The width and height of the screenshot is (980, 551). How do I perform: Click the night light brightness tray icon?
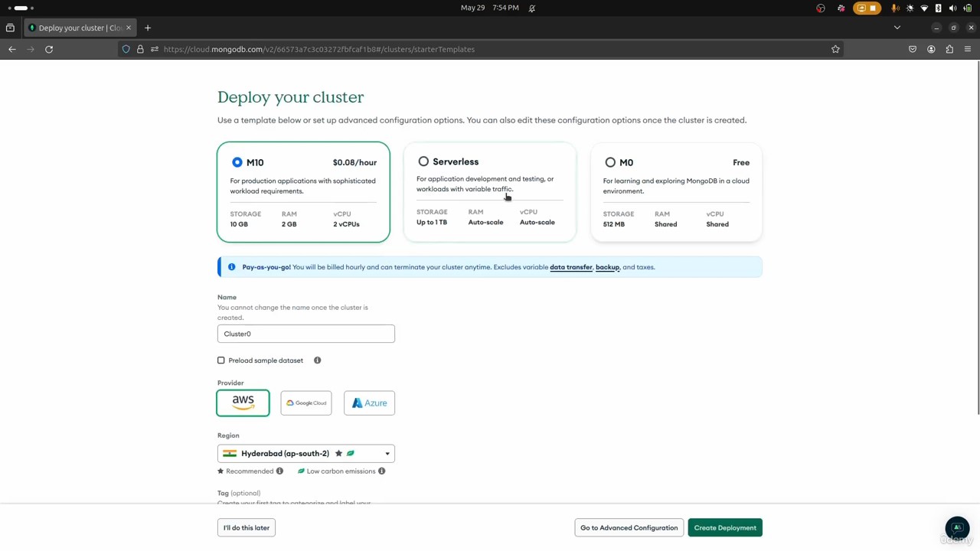pos(910,8)
